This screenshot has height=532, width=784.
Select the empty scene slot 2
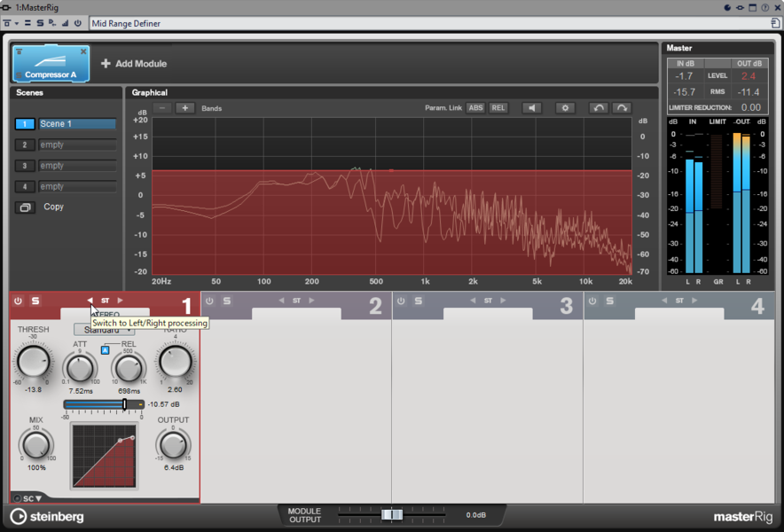pos(76,145)
